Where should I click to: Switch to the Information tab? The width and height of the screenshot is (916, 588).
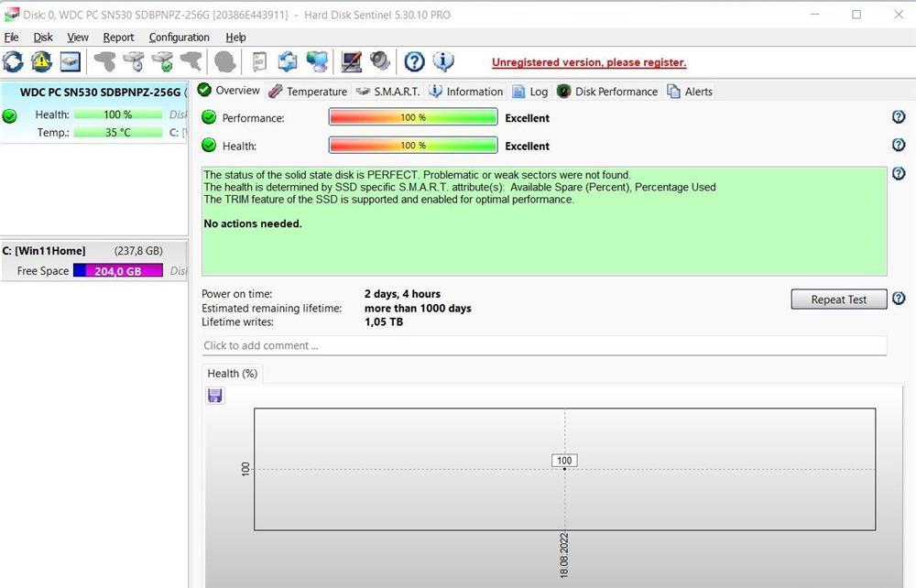tap(465, 92)
